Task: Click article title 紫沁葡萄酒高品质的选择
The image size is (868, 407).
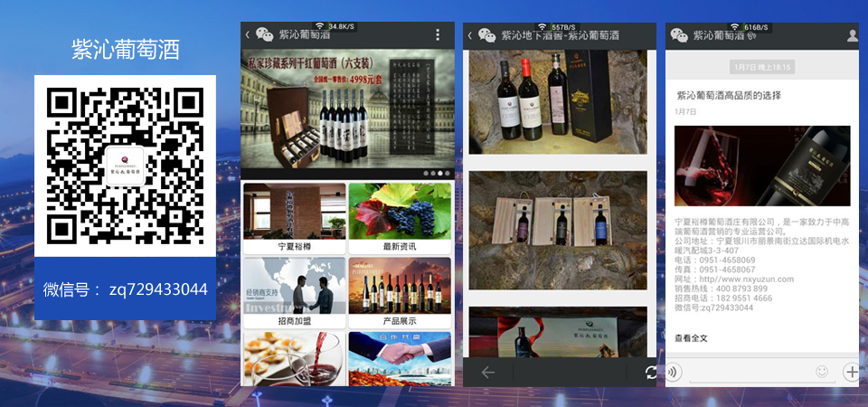Action: point(729,95)
